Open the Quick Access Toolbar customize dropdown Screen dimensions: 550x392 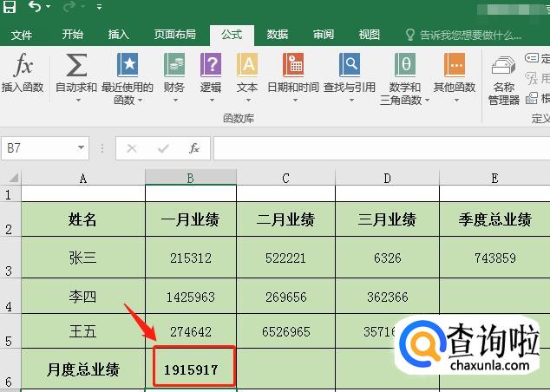pyautogui.click(x=100, y=8)
